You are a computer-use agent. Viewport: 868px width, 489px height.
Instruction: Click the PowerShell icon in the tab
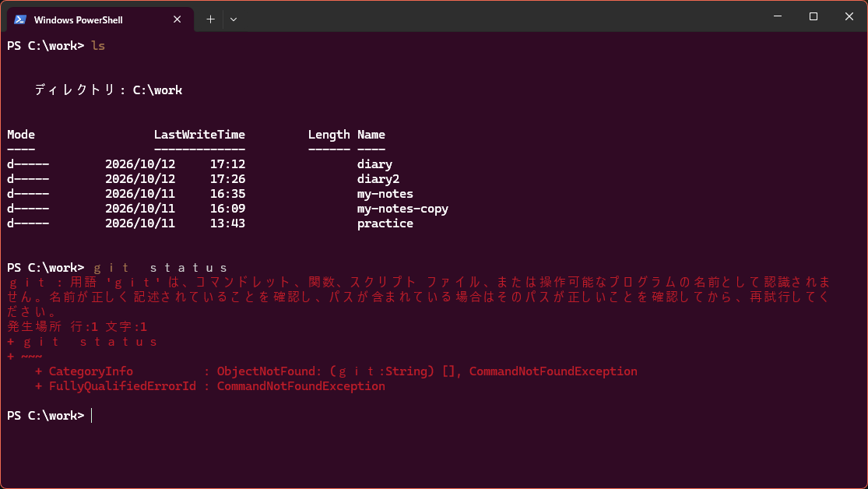click(x=20, y=19)
